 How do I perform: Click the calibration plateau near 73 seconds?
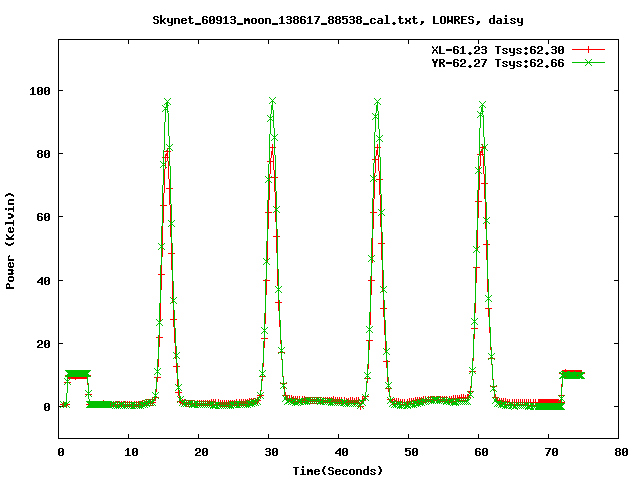pos(572,374)
